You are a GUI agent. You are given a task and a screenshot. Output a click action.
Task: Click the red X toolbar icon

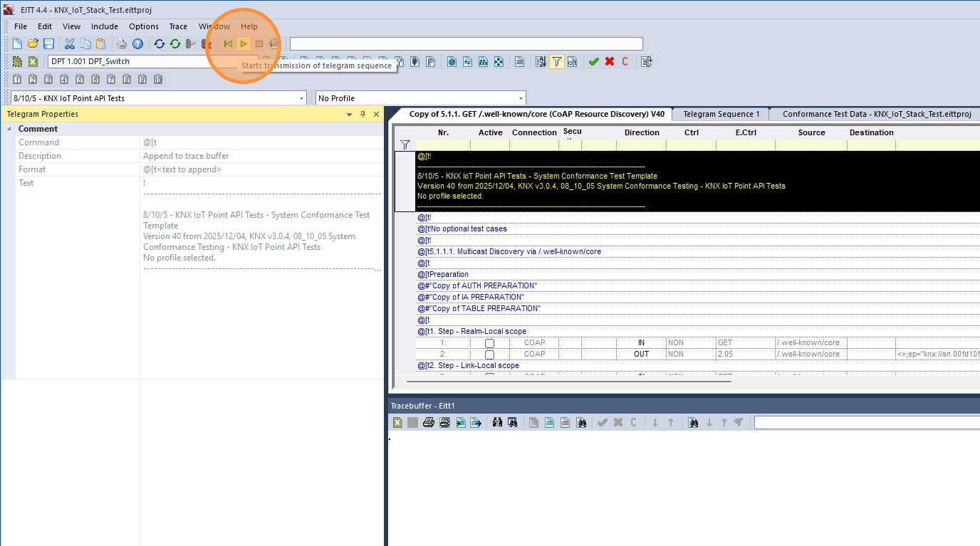[609, 62]
